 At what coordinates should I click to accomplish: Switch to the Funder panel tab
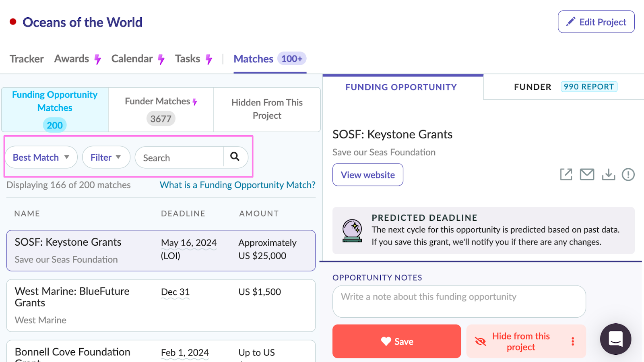(x=532, y=87)
